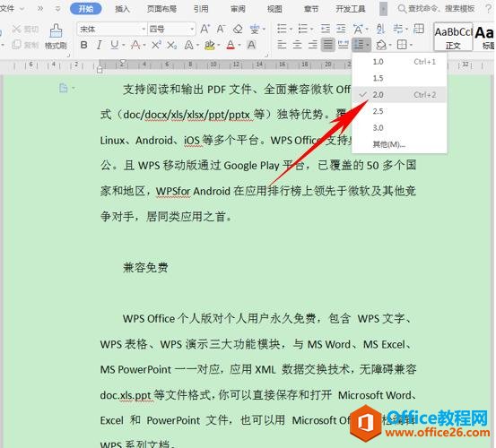This screenshot has width=496, height=448.
Task: Open the 章节 ribbon tab
Action: point(311,9)
